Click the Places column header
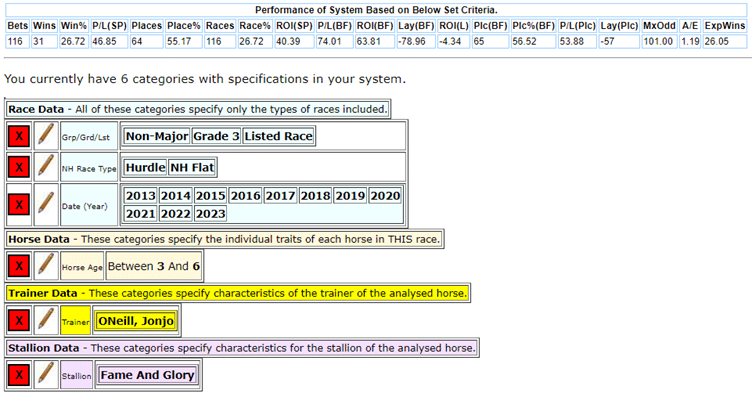Image resolution: width=752 pixels, height=404 pixels. tap(146, 26)
